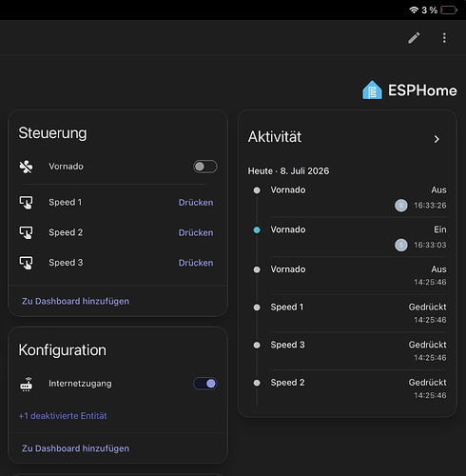
Task: Add Konfiguration card to Dashboard
Action: coord(75,448)
